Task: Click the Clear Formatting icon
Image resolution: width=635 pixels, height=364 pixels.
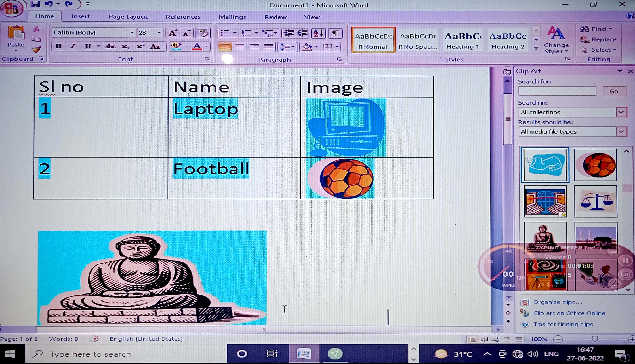Action: (203, 33)
